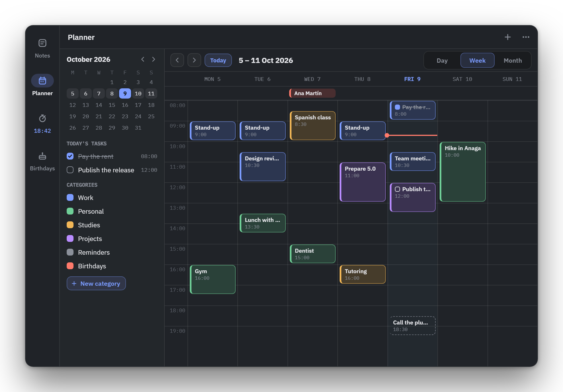
Task: Click the Today button
Action: click(218, 60)
